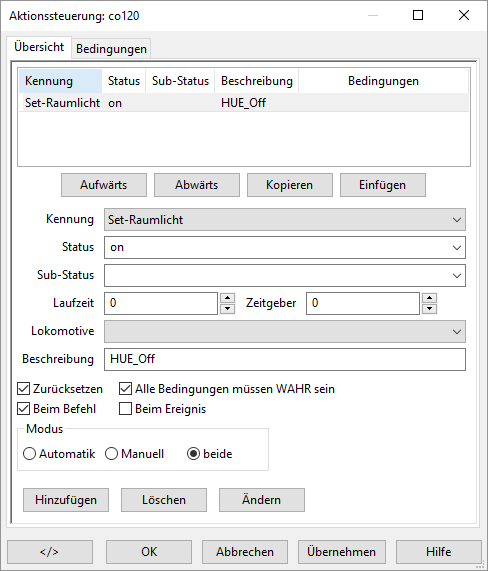Close the Aktionssteuerung dialog
This screenshot has height=571, width=488.
point(464,15)
